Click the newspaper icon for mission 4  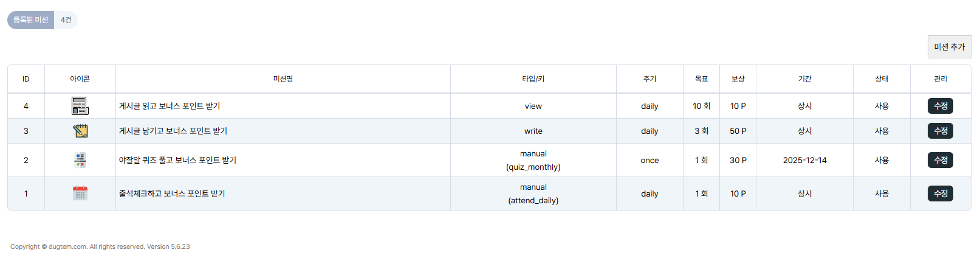pos(80,106)
